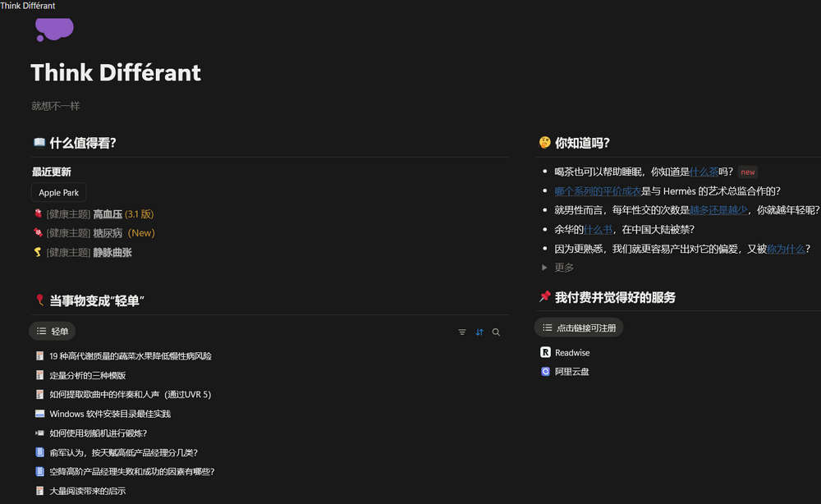Open the 哪个系列的平价成衣 link
Screen dimensions: 821x504
point(598,191)
